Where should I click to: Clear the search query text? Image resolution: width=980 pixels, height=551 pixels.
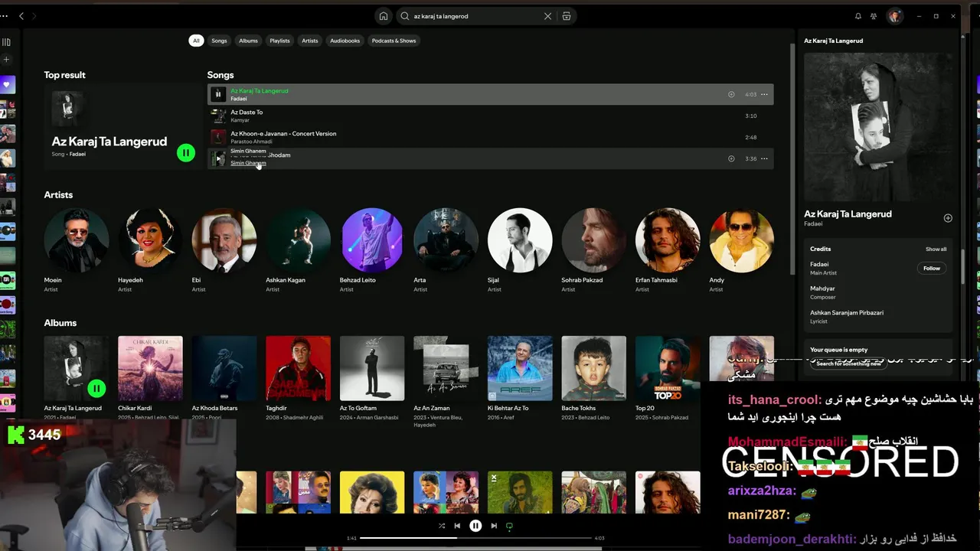coord(547,16)
